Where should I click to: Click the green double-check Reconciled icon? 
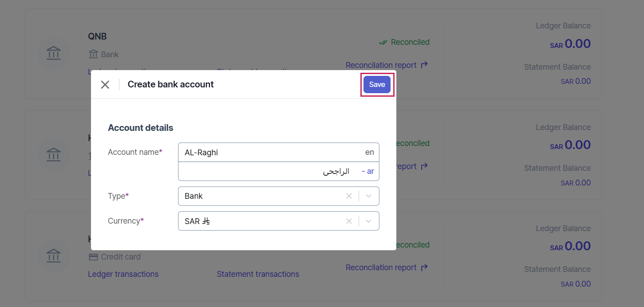click(383, 42)
